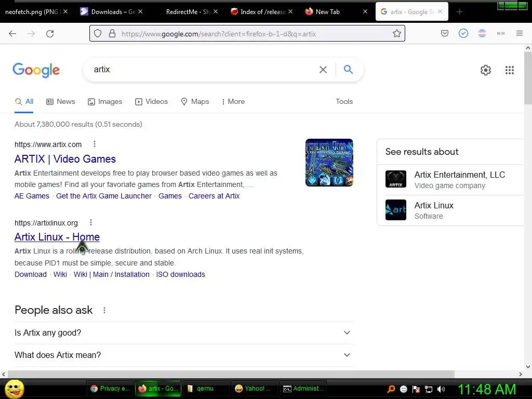Select the All results tab
532x399 pixels.
(24, 101)
